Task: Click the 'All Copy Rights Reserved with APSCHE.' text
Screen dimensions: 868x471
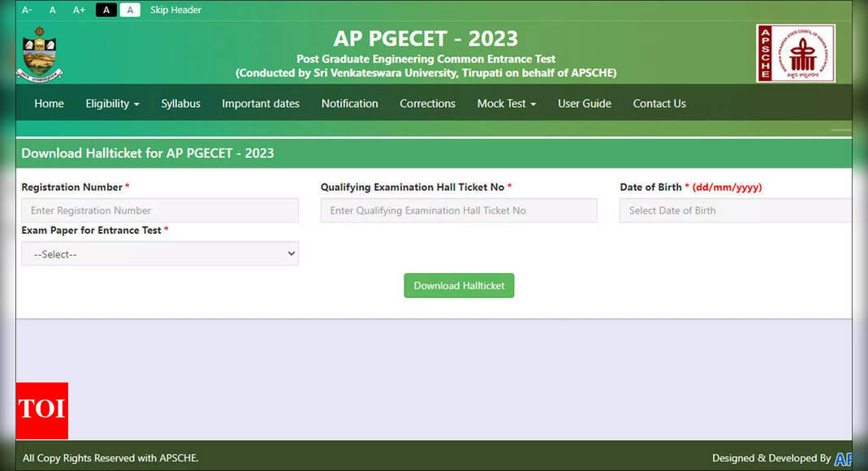Action: [110, 458]
